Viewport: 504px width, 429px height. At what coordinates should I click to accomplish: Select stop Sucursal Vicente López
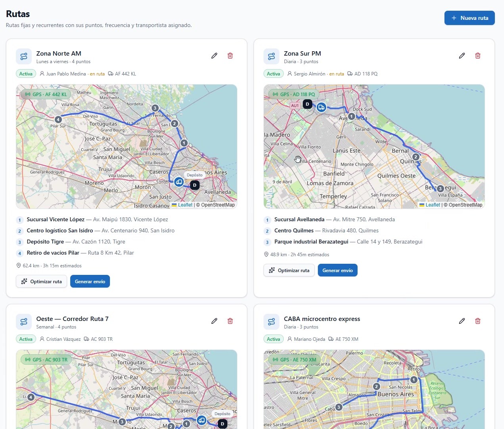tap(97, 219)
